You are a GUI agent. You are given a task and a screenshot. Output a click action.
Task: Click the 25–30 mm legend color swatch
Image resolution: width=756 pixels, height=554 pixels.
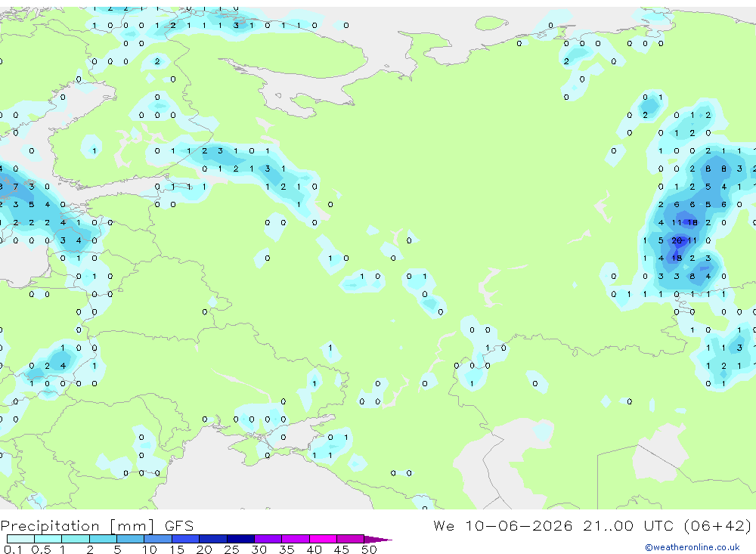click(240, 539)
